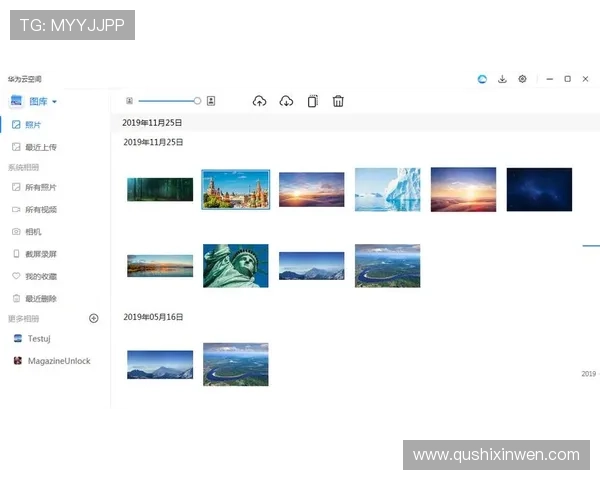Go to 截屏录屏 album

pos(40,254)
